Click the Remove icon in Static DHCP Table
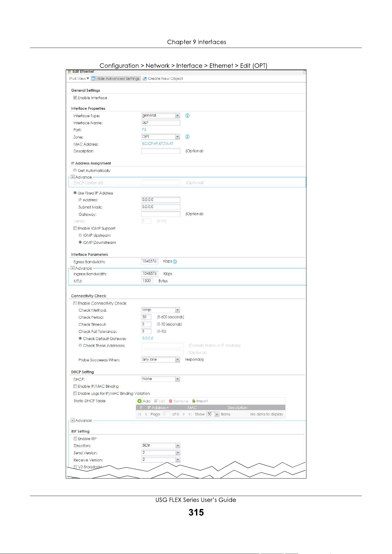The width and height of the screenshot is (392, 554). (179, 401)
